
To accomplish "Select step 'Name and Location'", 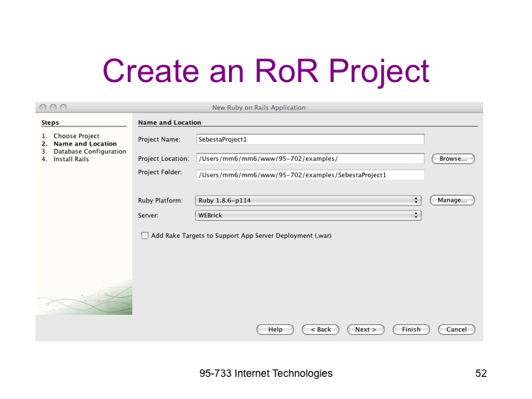I will [x=85, y=144].
